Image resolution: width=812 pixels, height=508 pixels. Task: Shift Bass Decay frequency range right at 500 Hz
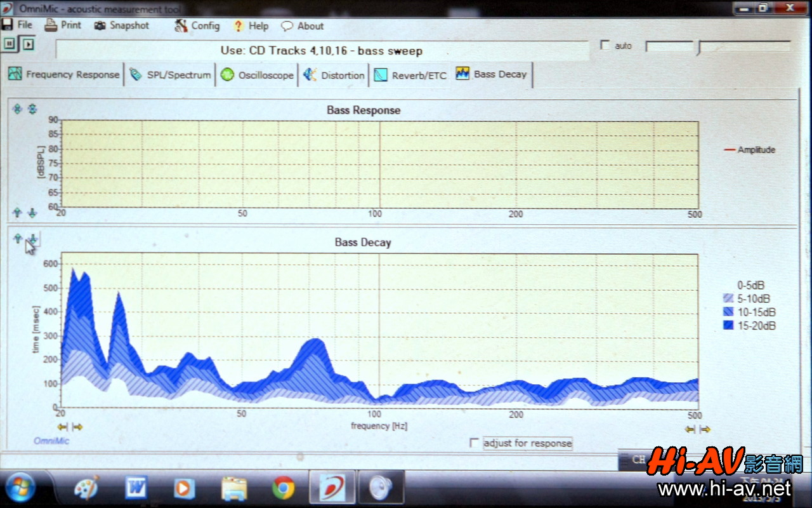705,429
